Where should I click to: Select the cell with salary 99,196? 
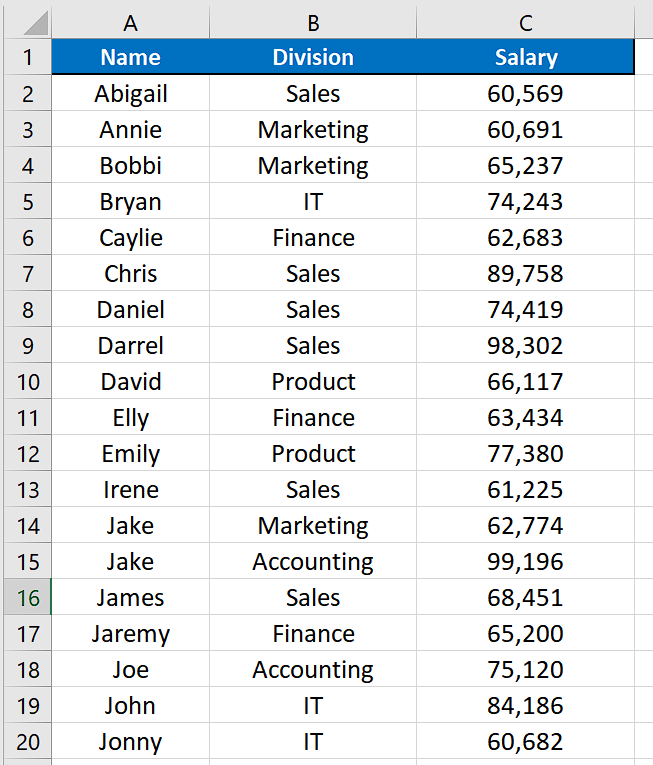click(x=526, y=561)
